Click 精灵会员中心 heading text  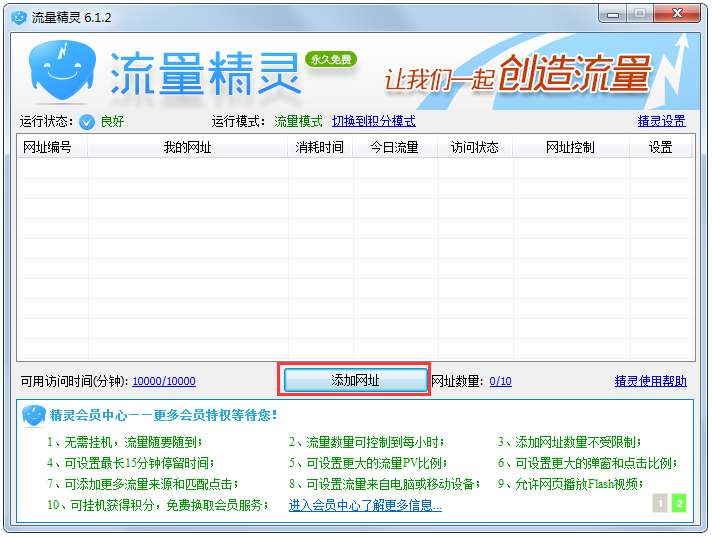click(x=163, y=415)
